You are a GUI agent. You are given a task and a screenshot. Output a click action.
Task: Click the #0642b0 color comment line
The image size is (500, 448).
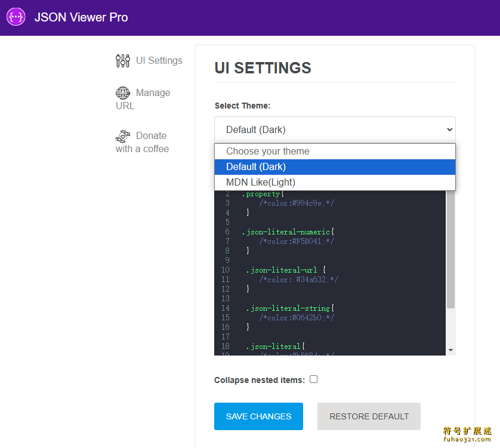coord(297,317)
